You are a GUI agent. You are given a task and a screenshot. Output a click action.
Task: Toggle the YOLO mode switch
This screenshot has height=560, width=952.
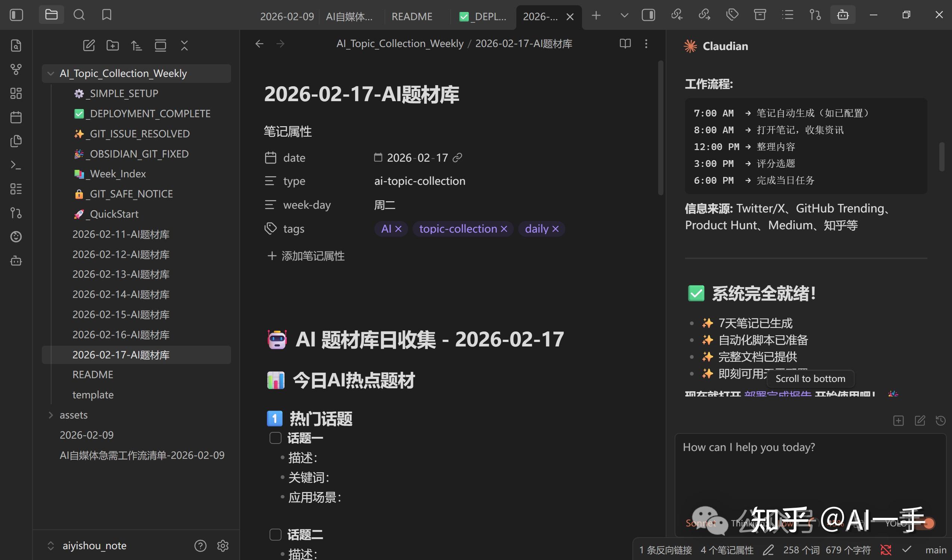coord(925,523)
